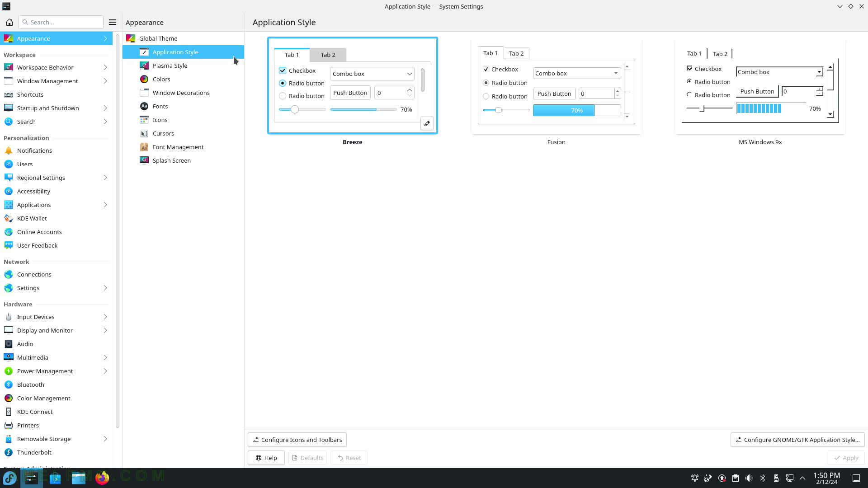Image resolution: width=868 pixels, height=488 pixels.
Task: Click the 70% progress bar in Fusion preview
Action: pos(577,110)
